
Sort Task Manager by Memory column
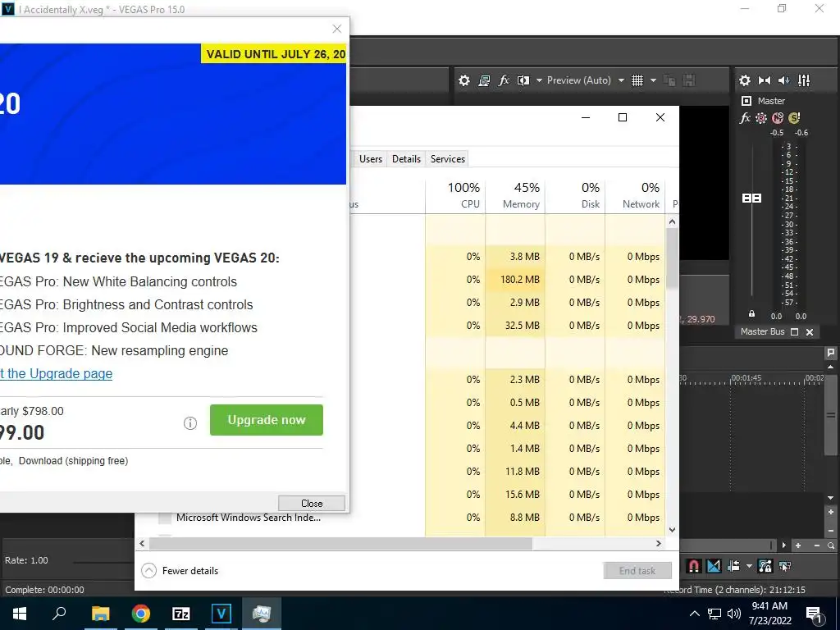(515, 195)
